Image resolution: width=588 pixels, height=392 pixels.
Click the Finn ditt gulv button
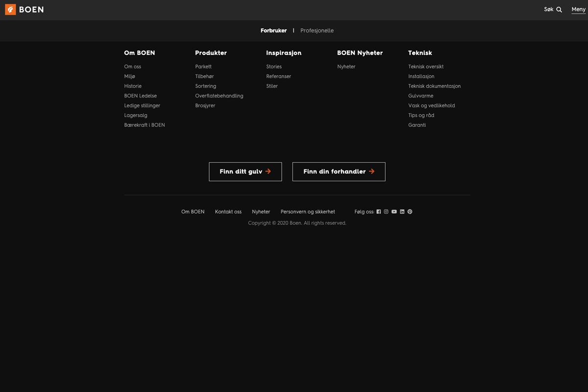(x=245, y=171)
